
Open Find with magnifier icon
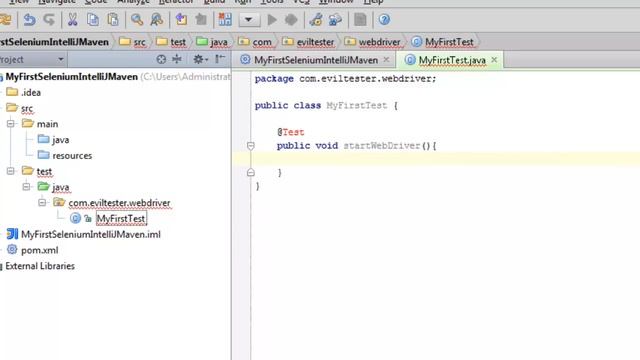(137, 20)
